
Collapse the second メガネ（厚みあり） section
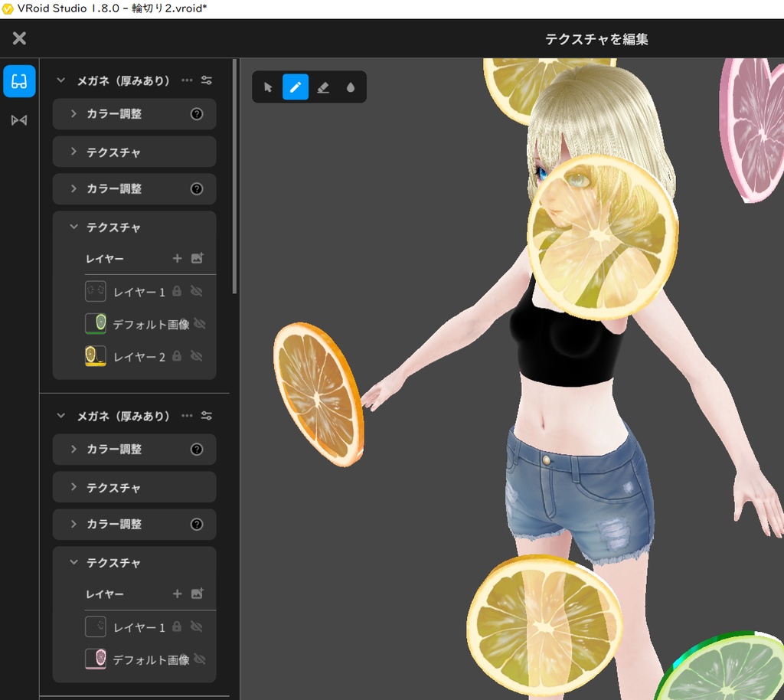pos(61,416)
